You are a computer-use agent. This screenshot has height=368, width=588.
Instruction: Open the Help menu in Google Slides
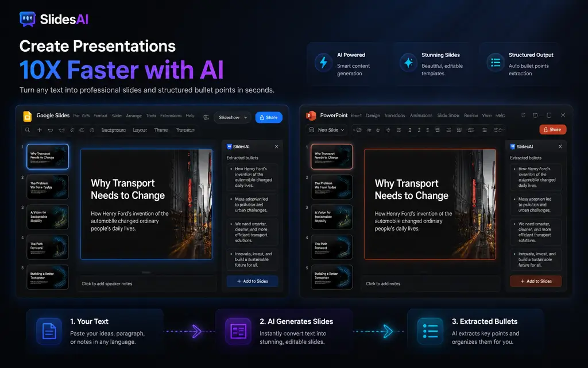tap(190, 116)
